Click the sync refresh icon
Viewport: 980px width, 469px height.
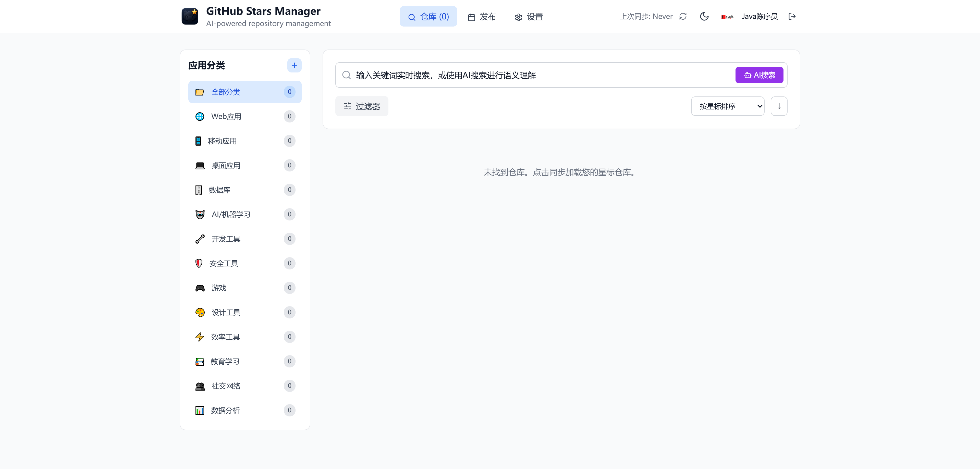683,16
